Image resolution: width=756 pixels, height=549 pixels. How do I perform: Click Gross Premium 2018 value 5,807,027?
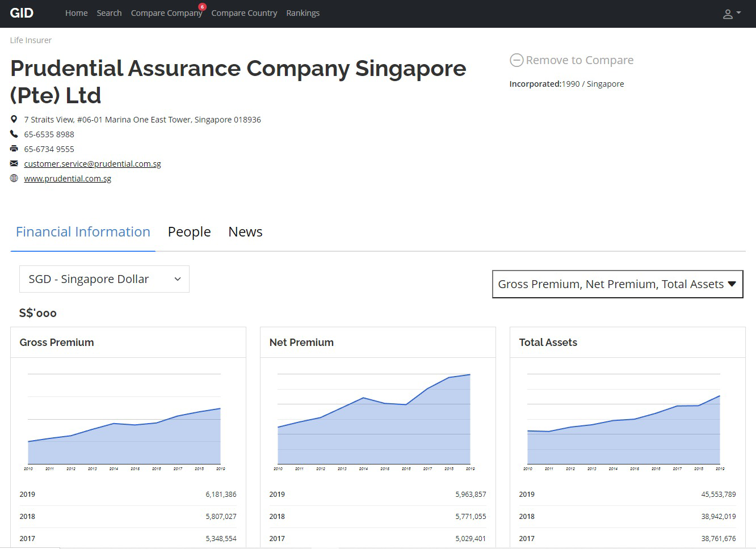pos(221,517)
